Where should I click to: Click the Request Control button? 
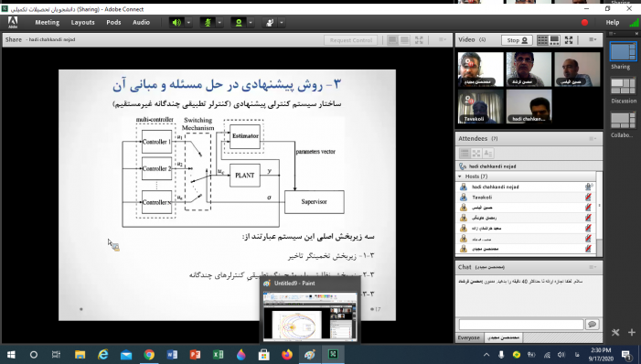click(351, 40)
